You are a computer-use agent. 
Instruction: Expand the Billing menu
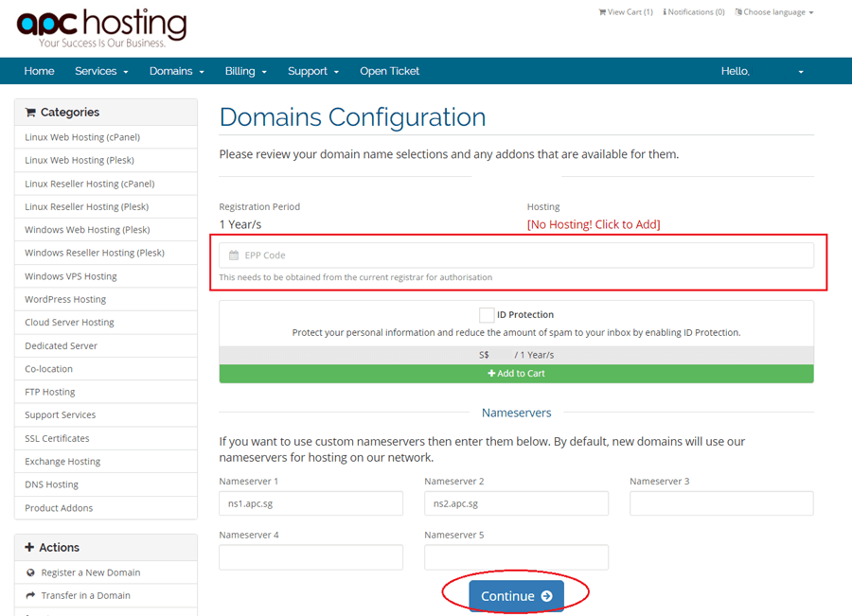click(245, 71)
